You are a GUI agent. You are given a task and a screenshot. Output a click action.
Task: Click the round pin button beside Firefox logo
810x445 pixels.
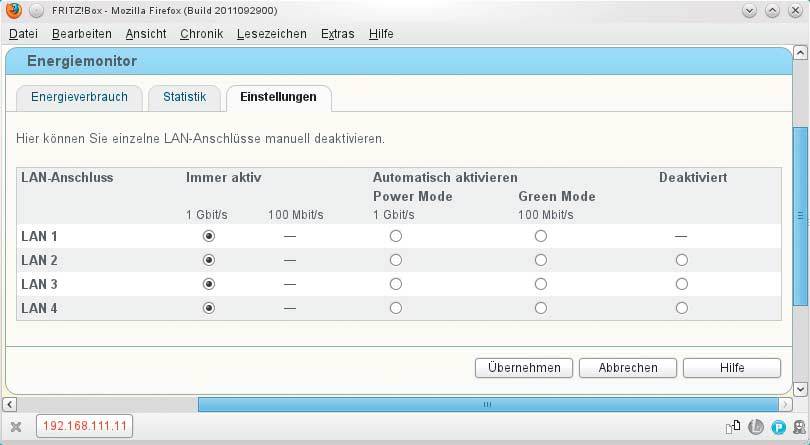(x=36, y=10)
